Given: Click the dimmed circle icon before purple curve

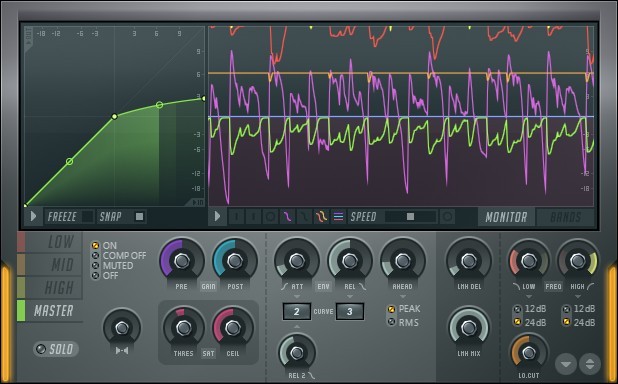Looking at the screenshot, I should [270, 216].
